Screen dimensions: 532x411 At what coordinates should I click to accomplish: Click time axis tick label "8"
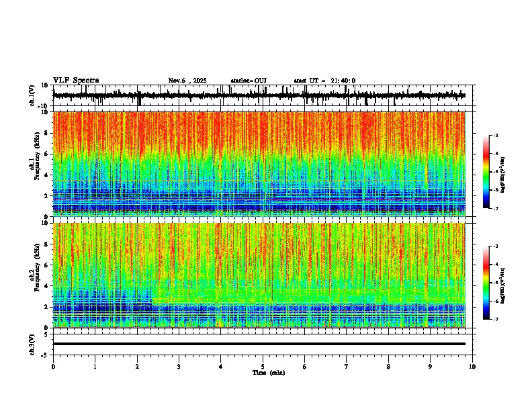click(388, 367)
